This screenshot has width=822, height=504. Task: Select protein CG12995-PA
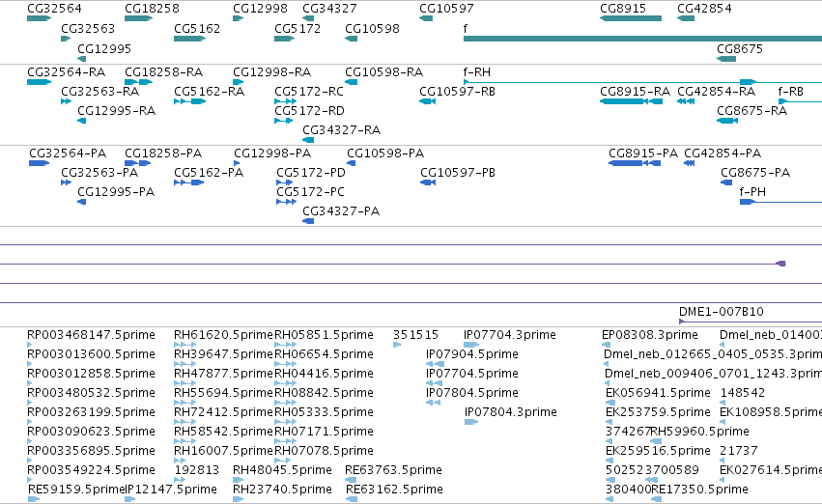(x=116, y=192)
